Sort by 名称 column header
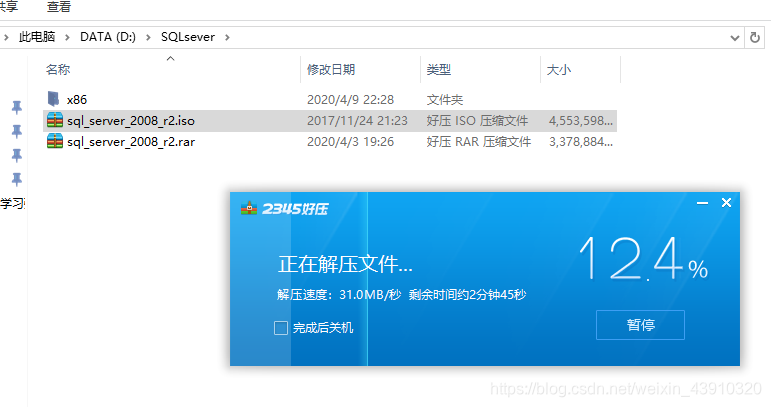The image size is (771, 407). [58, 70]
